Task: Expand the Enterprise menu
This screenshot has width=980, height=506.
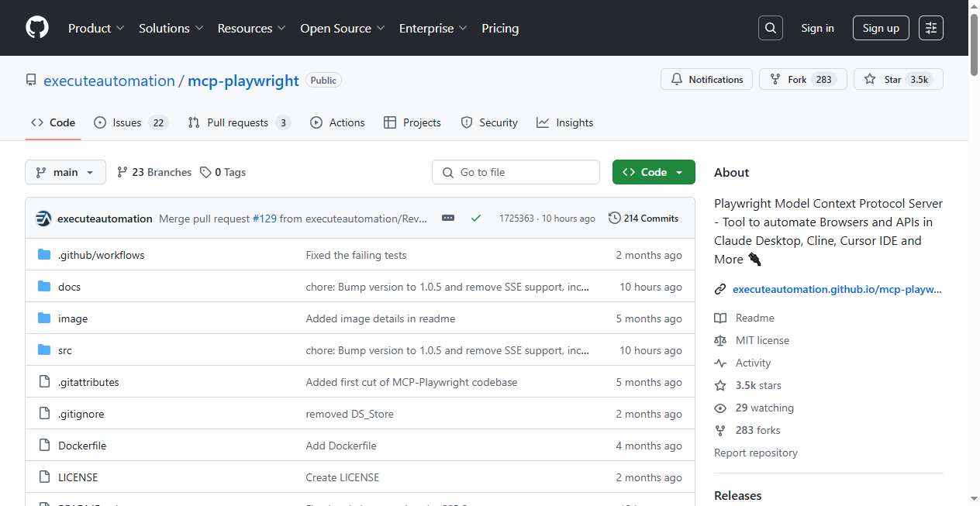Action: point(433,28)
